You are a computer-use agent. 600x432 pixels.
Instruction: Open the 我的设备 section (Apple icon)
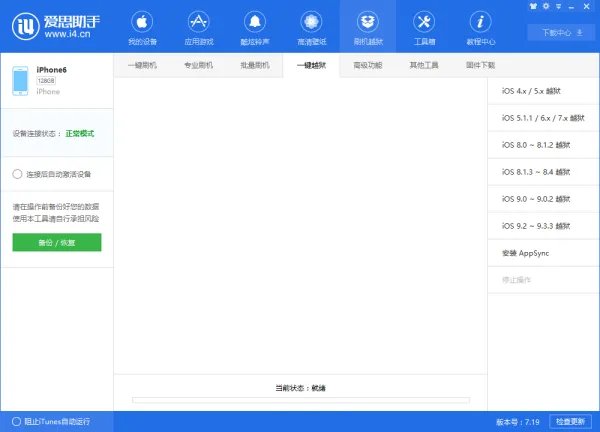142,28
